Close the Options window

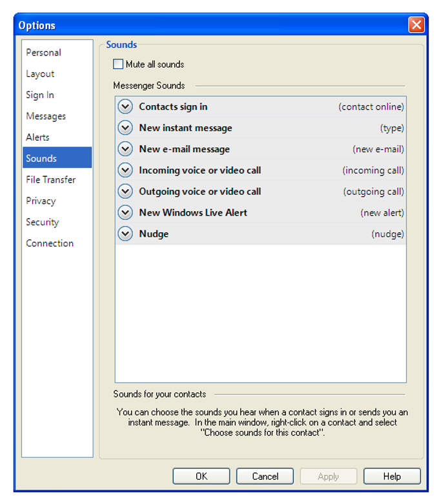pos(416,25)
